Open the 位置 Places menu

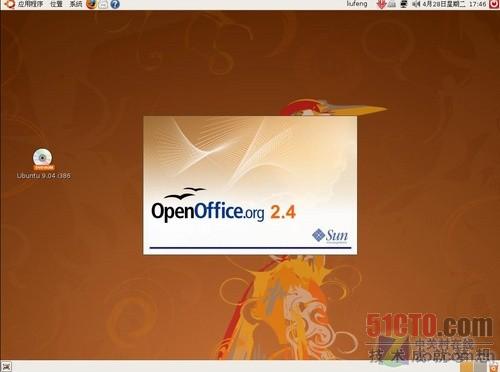(56, 4)
